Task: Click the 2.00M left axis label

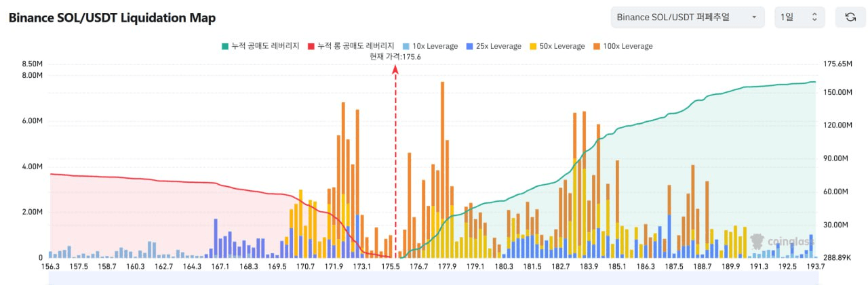Action: coord(33,212)
